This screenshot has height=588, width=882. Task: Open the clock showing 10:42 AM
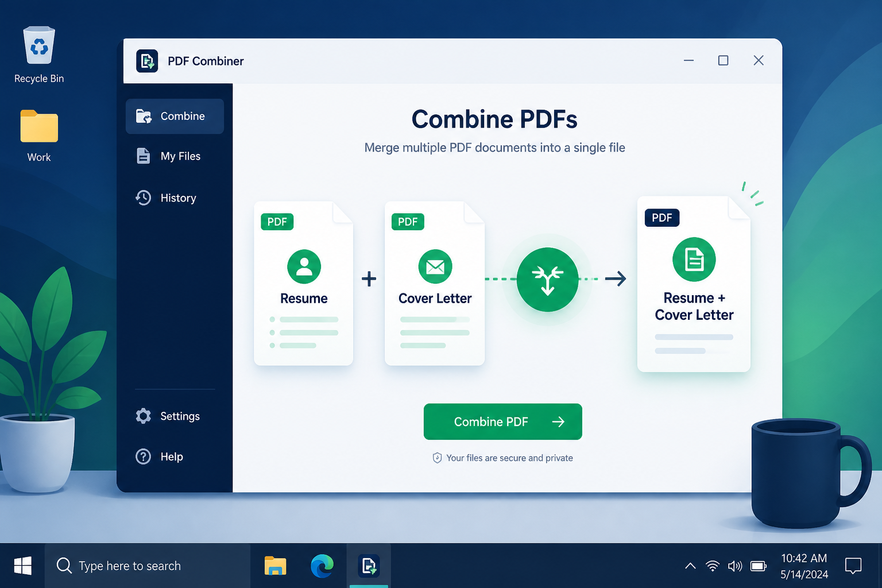804,566
